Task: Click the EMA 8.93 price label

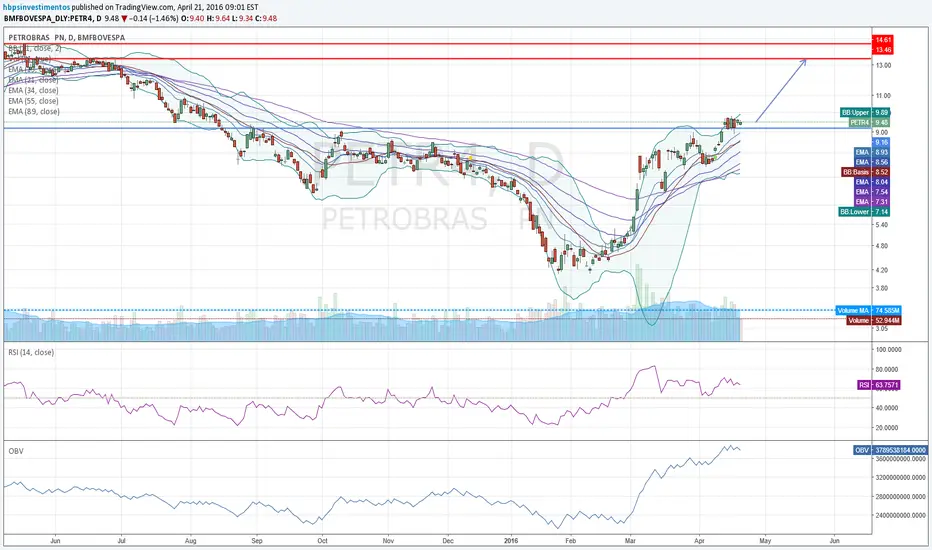Action: [872, 152]
